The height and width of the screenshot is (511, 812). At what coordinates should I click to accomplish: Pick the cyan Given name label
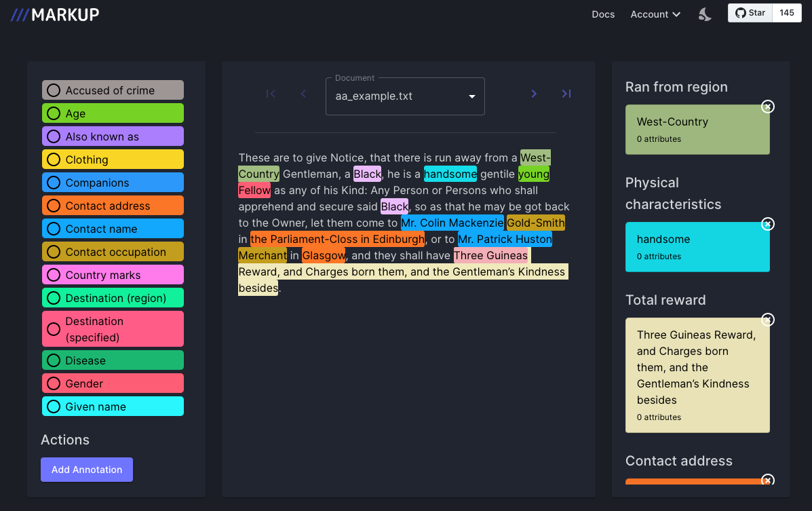coord(113,406)
